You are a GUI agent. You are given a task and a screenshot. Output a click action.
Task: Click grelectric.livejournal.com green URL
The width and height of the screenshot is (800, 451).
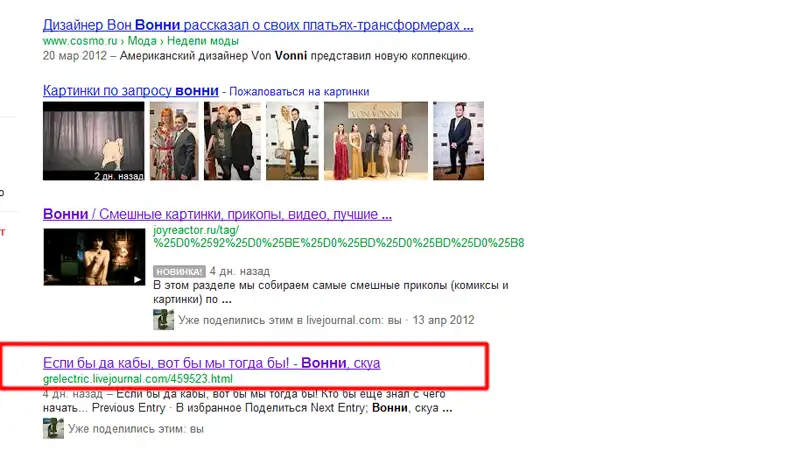[137, 379]
